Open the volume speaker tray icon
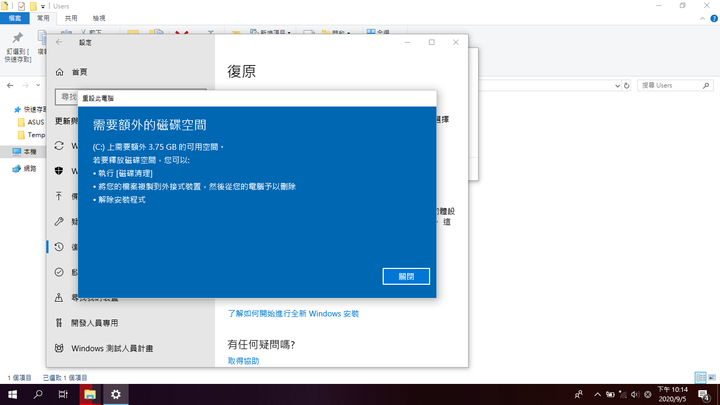720x405 pixels. [x=636, y=394]
